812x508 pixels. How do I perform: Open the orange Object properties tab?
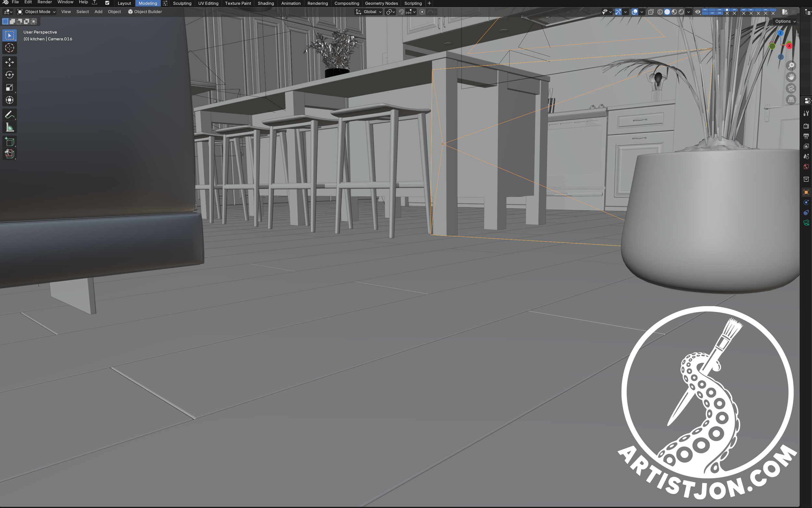tap(806, 192)
